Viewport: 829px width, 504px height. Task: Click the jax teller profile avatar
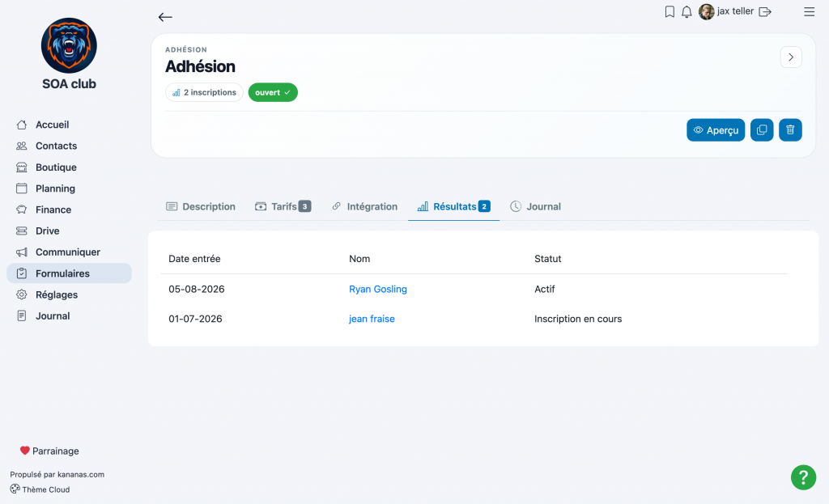(x=706, y=11)
